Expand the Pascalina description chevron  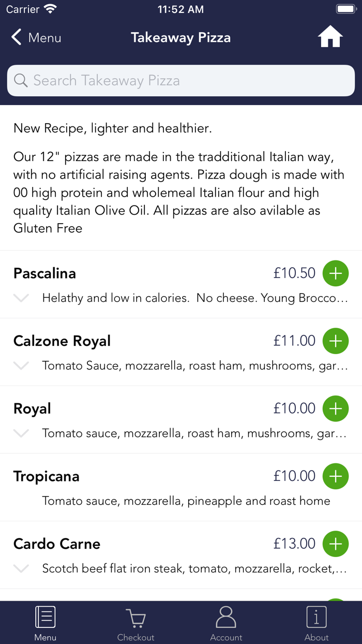[21, 298]
